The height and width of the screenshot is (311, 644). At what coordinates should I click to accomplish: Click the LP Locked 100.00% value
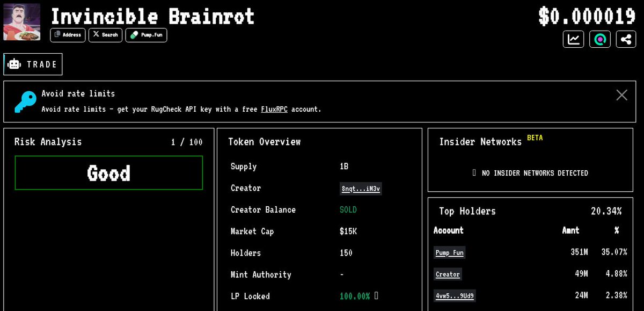[x=355, y=296]
